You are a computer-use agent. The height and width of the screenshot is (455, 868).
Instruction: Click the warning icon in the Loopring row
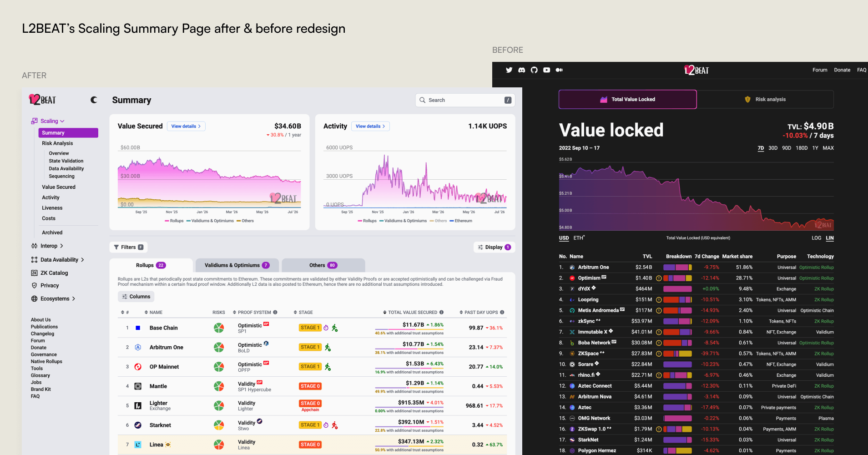658,300
